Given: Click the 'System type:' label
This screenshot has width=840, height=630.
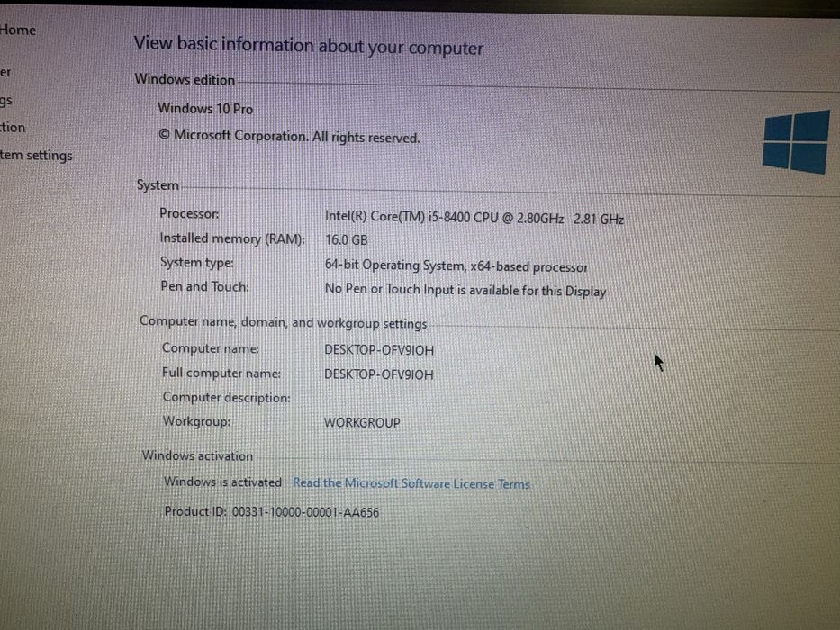Looking at the screenshot, I should coord(196,263).
